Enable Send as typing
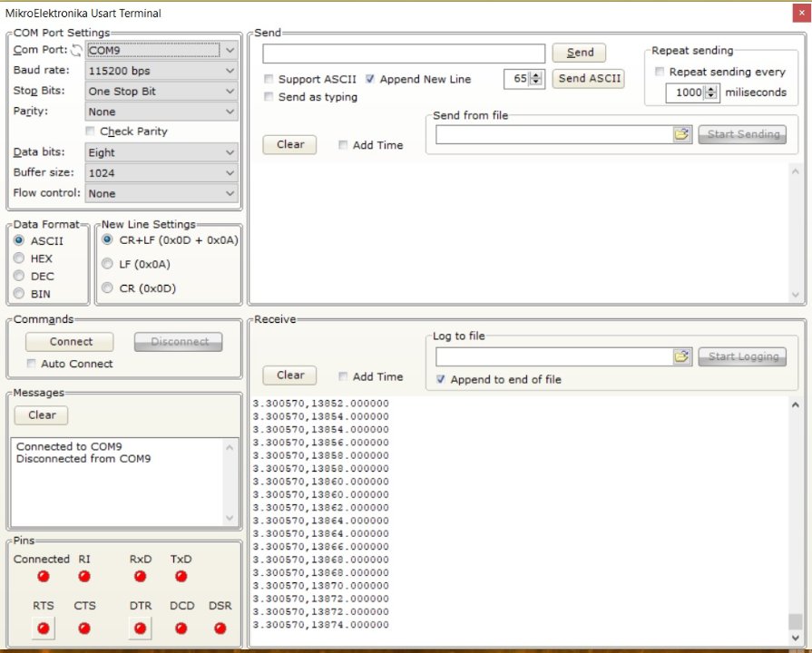Screen dimensions: 812x653 (269, 96)
